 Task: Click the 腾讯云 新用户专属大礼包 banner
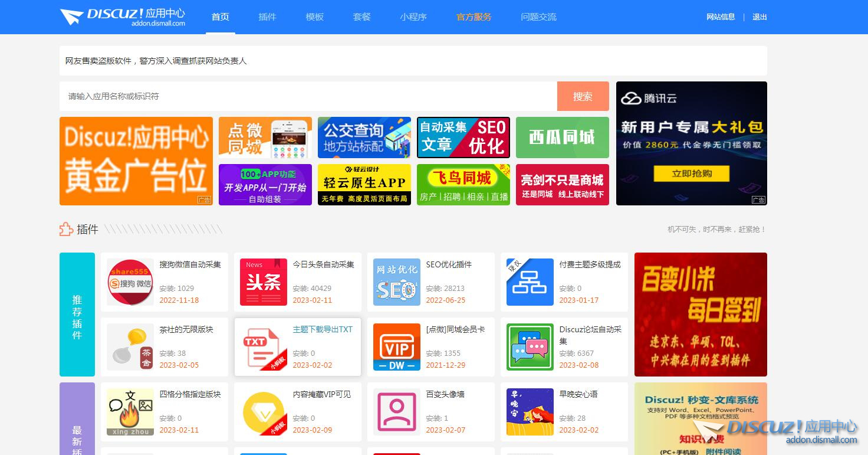pyautogui.click(x=691, y=143)
